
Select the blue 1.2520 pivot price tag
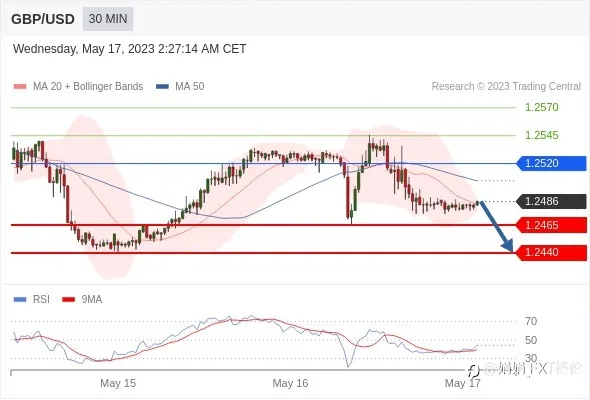click(551, 163)
